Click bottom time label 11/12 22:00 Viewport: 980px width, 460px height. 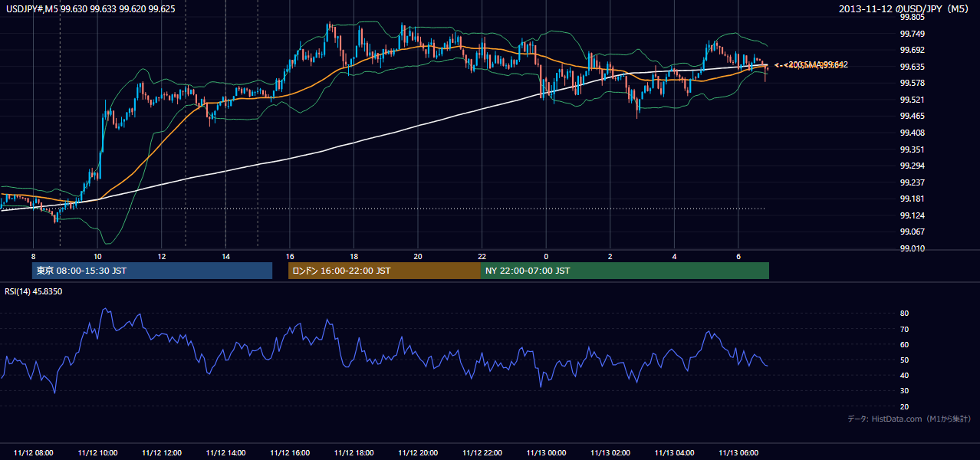pyautogui.click(x=482, y=453)
